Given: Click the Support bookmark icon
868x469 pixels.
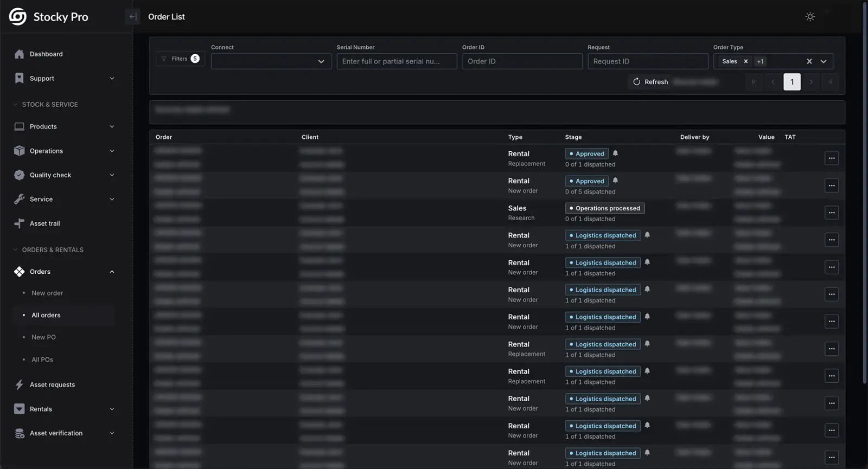Looking at the screenshot, I should coord(20,79).
